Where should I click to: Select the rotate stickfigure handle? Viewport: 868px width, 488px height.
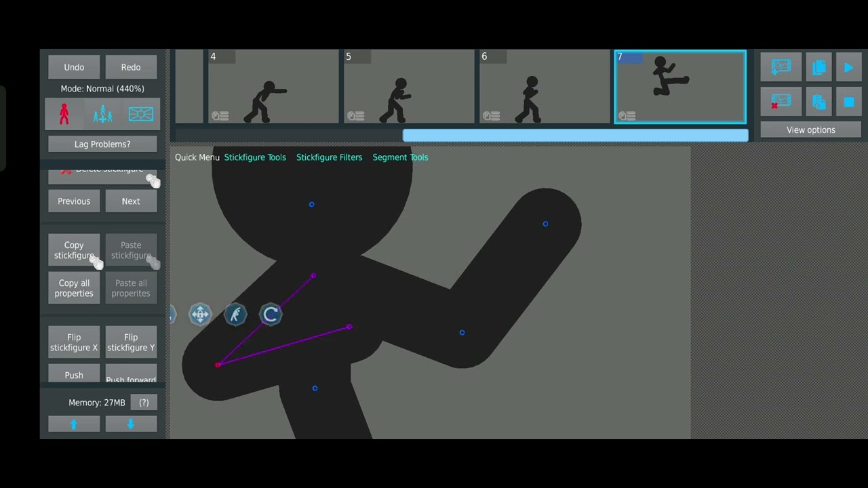271,314
